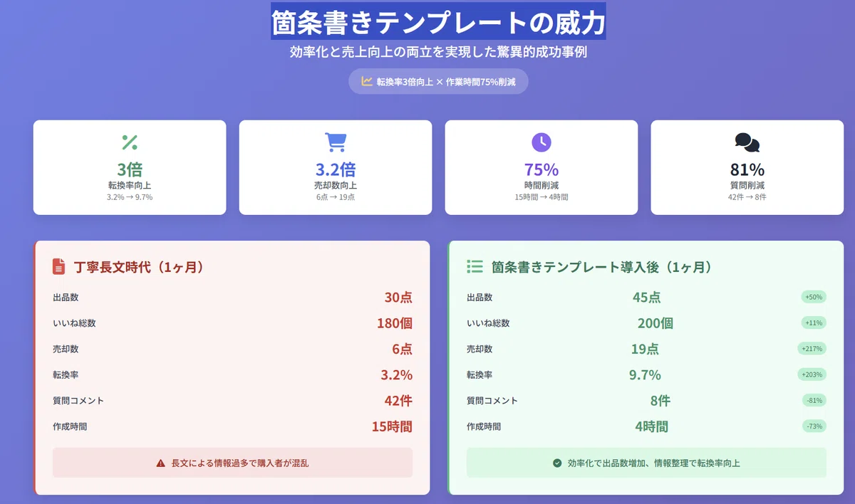This screenshot has width=855, height=504.
Task: Click the -81% badge for 質問コメント
Action: point(814,400)
